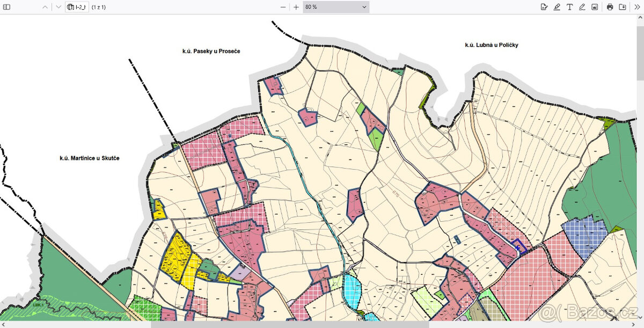
Task: Click the page number input field
Action: point(77,7)
